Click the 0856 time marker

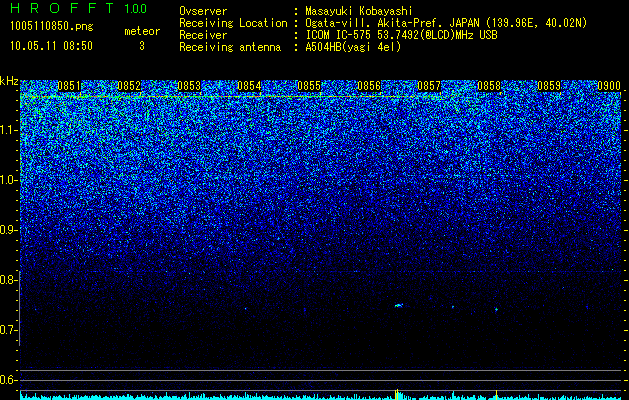pyautogui.click(x=369, y=86)
